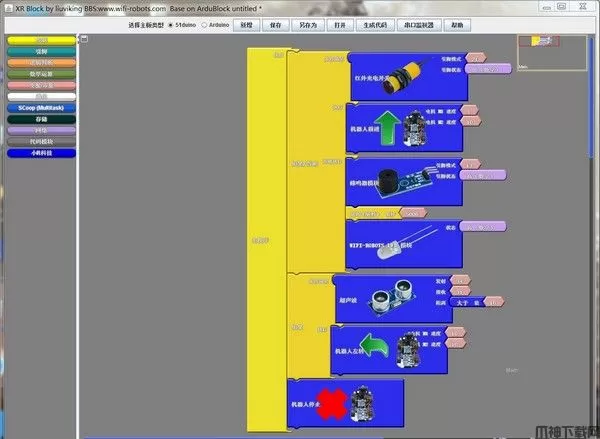Click the Save (保存) button
Image resolution: width=600 pixels, height=439 pixels.
click(275, 25)
